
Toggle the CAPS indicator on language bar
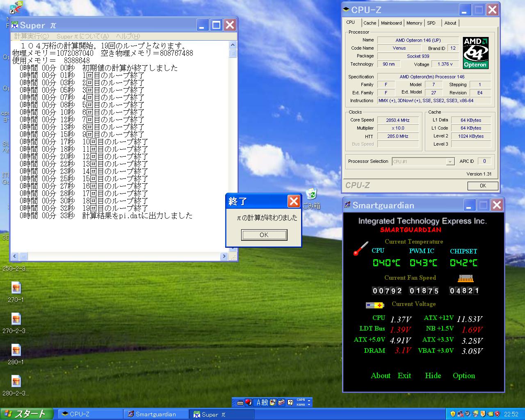pos(301,400)
